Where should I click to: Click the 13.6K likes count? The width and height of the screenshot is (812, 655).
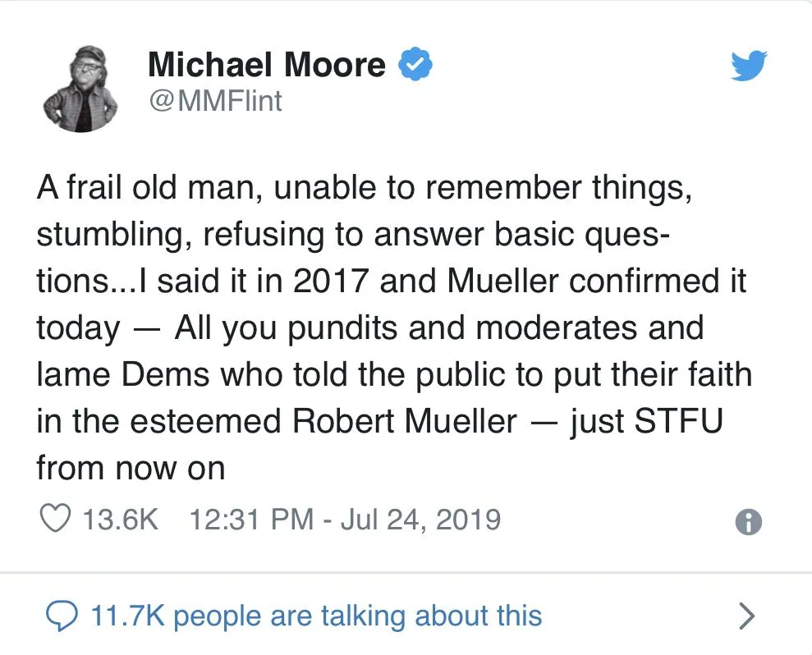click(x=122, y=520)
